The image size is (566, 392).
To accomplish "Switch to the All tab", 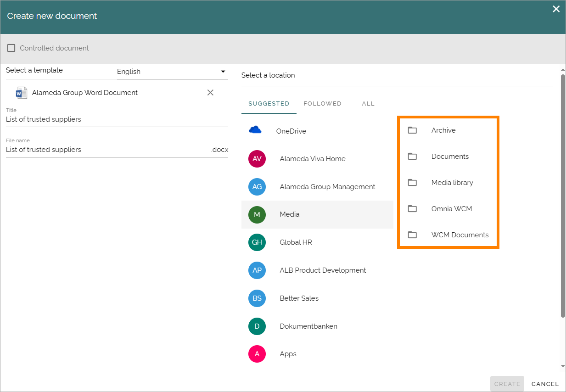I will pyautogui.click(x=368, y=104).
